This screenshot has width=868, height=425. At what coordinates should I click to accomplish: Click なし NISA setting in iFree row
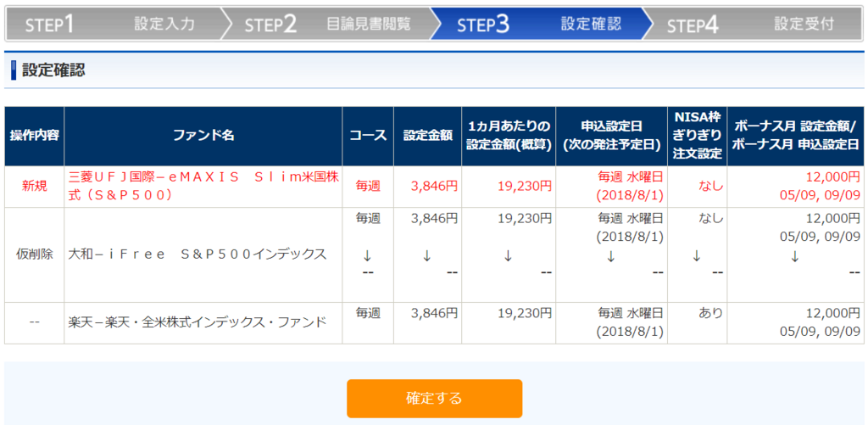pos(710,218)
